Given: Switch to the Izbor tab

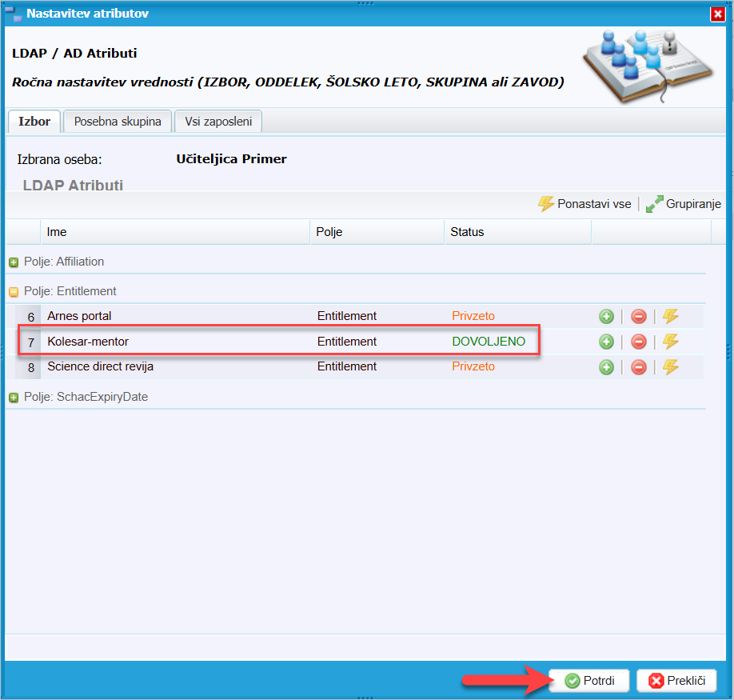Looking at the screenshot, I should point(34,122).
